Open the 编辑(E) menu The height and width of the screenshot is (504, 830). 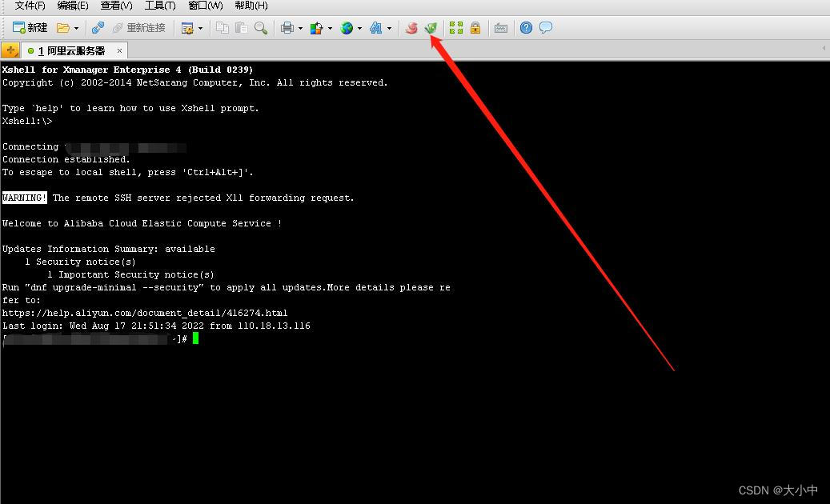[73, 6]
